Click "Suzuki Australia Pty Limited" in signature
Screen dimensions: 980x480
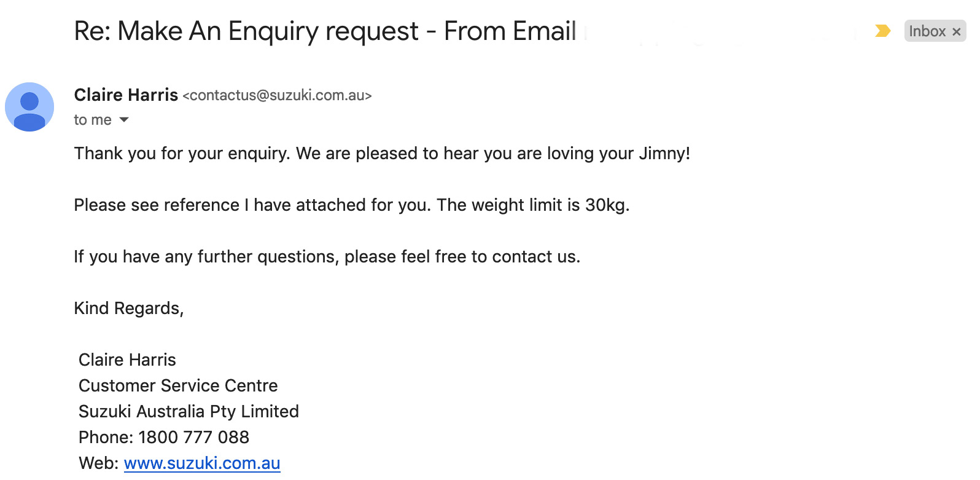(189, 411)
